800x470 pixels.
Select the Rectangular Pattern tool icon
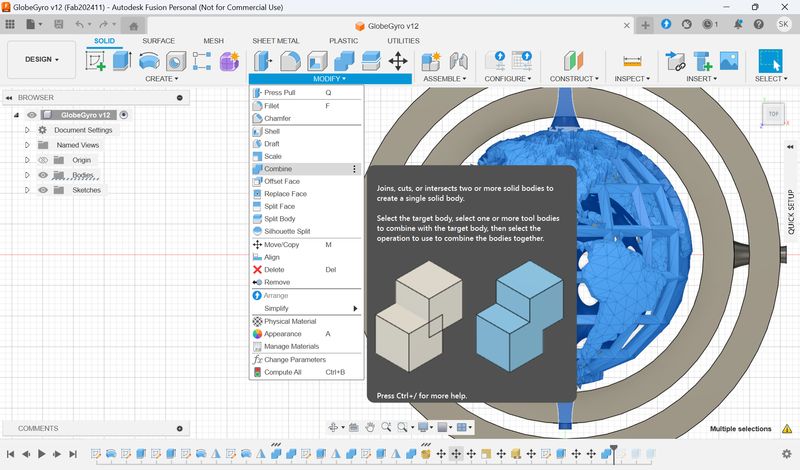(202, 61)
